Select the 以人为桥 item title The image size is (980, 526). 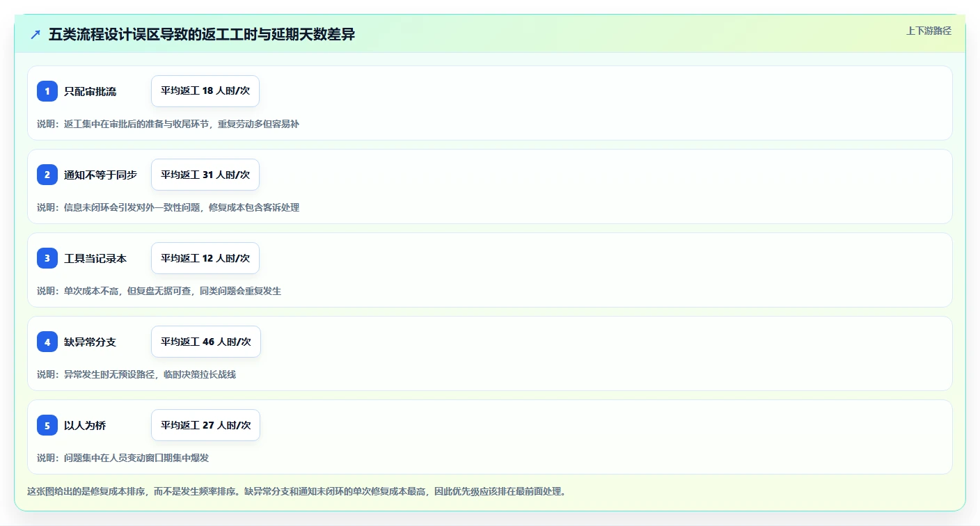[x=85, y=425]
